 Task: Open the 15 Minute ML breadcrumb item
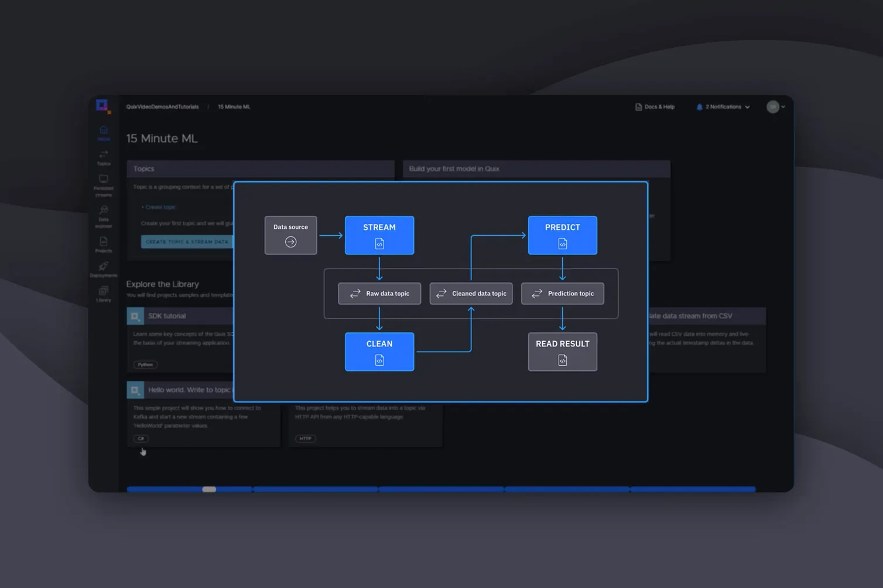[x=234, y=106]
